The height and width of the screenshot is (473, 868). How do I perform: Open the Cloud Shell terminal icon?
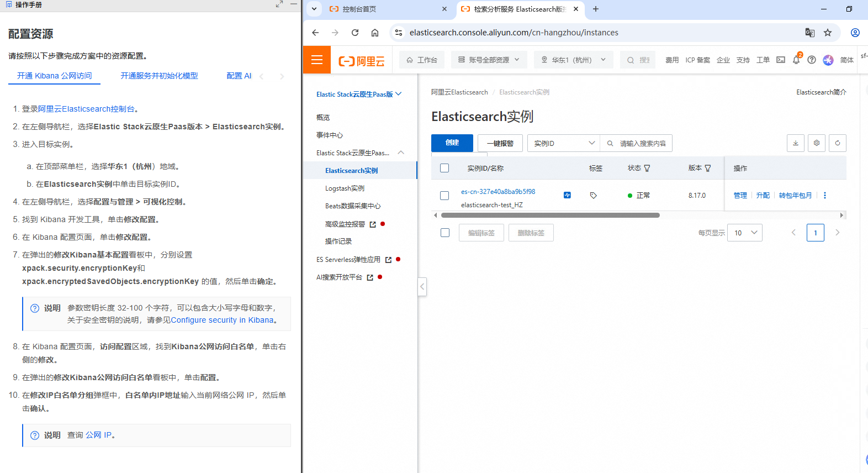[781, 60]
